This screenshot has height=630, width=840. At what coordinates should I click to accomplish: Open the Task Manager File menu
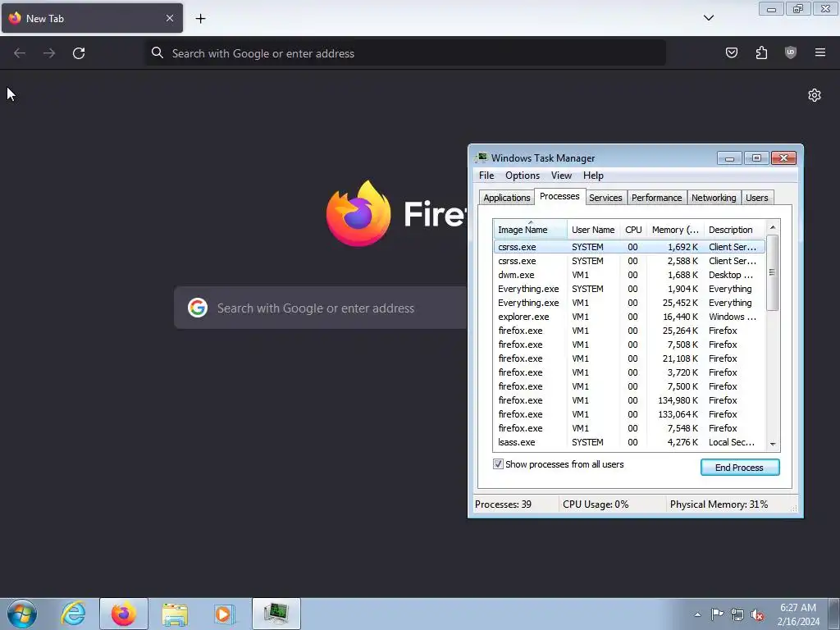[486, 176]
